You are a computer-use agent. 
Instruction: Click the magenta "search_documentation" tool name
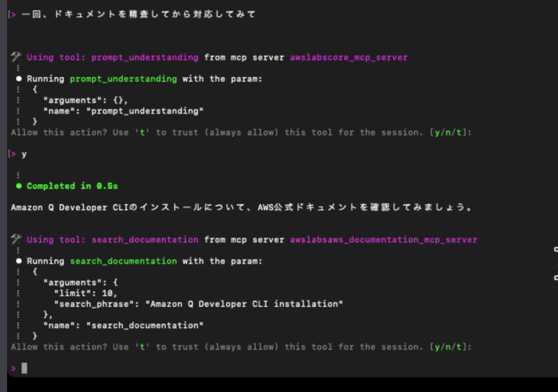[x=145, y=240]
